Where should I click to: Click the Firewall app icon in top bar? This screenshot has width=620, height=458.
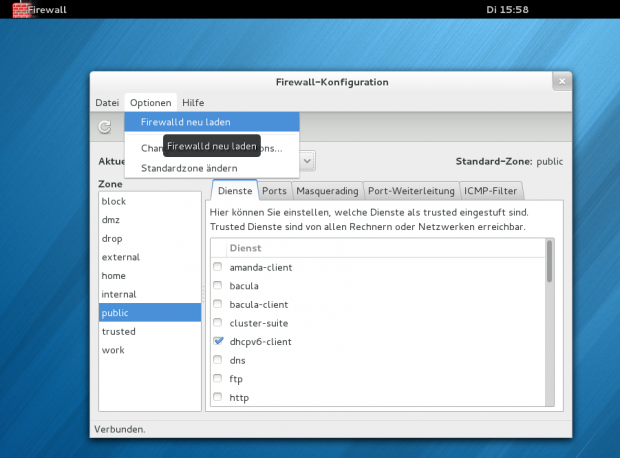[21, 9]
